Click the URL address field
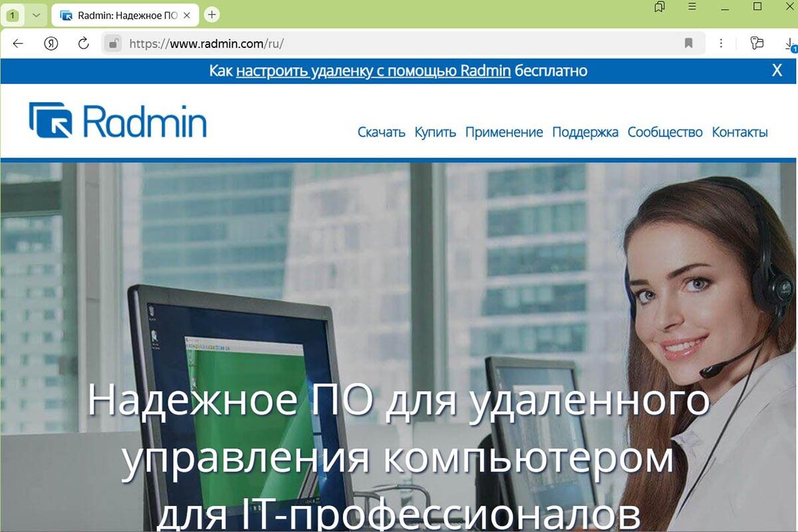 click(399, 43)
